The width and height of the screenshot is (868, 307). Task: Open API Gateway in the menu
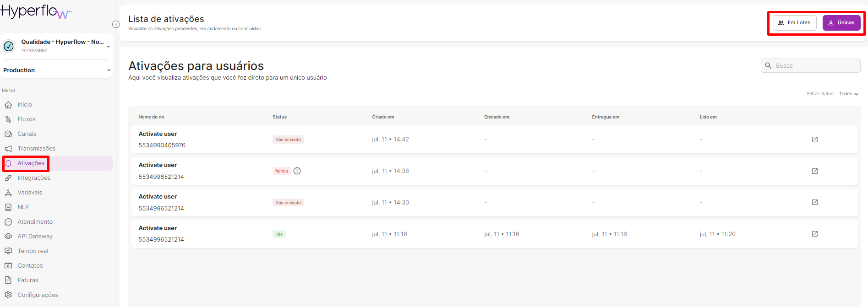pyautogui.click(x=35, y=237)
